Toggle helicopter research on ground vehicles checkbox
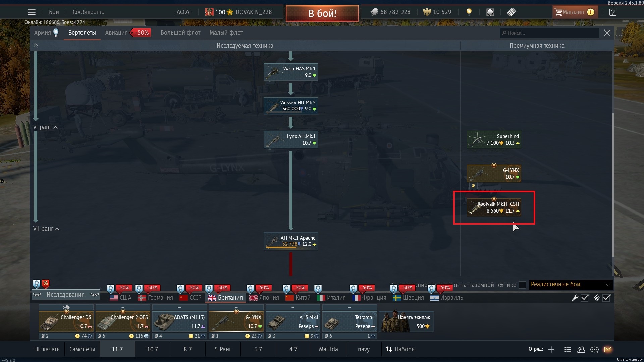This screenshot has width=644, height=362. tap(522, 285)
